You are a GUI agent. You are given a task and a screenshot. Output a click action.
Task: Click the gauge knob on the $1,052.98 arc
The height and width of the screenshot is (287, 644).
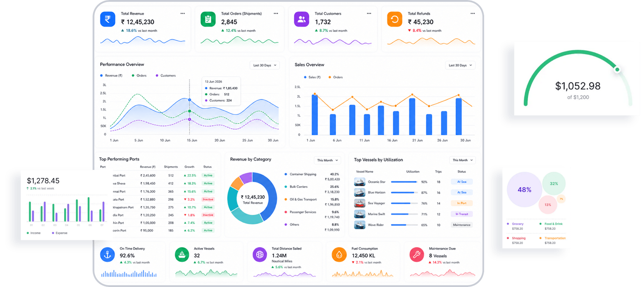tap(617, 69)
